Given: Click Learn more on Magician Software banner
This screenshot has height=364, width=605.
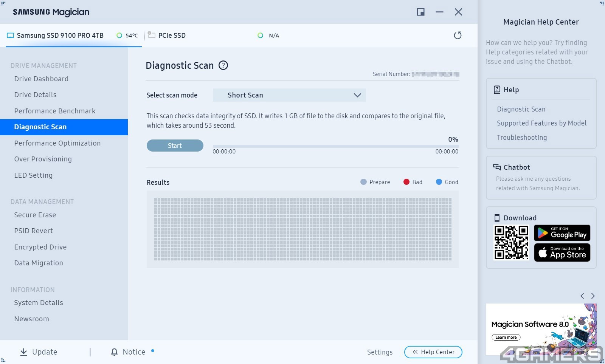Looking at the screenshot, I should [506, 337].
